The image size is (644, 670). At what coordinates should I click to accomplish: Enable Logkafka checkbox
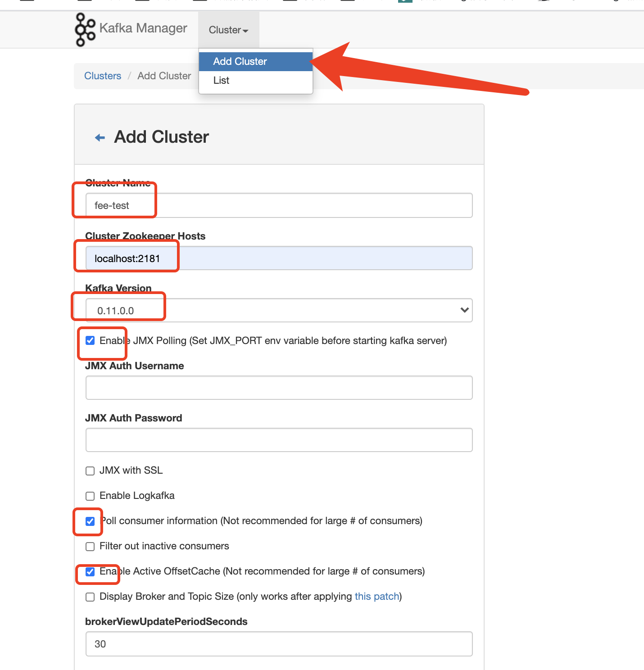tap(90, 496)
